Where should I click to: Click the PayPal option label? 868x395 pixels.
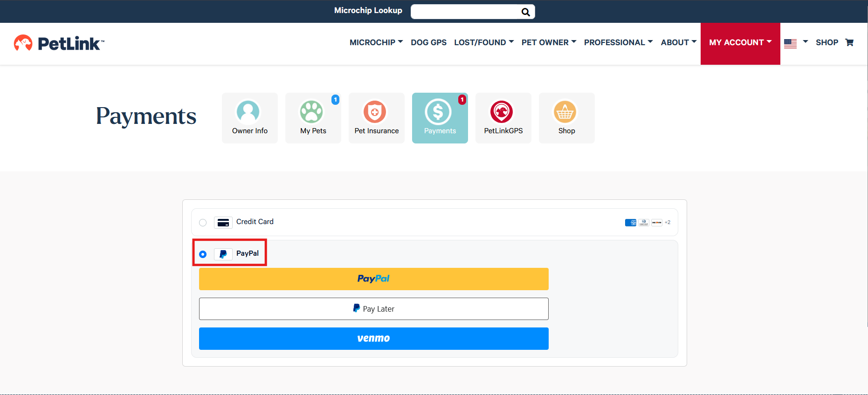(248, 253)
